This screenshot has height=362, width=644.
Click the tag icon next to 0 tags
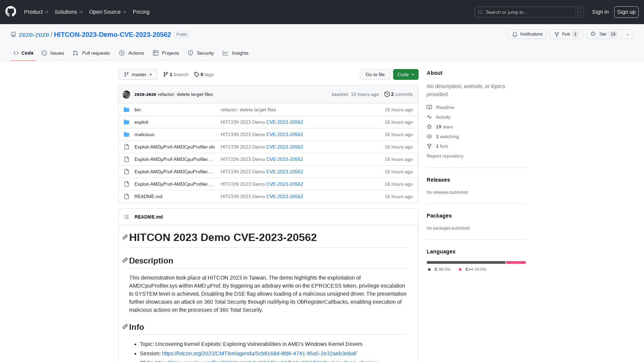tap(197, 74)
